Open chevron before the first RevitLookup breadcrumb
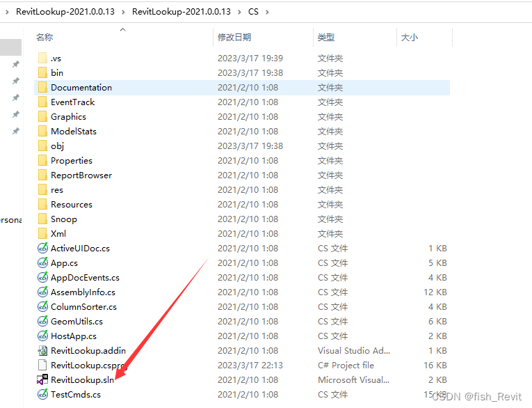Image resolution: width=532 pixels, height=408 pixels. tap(7, 12)
